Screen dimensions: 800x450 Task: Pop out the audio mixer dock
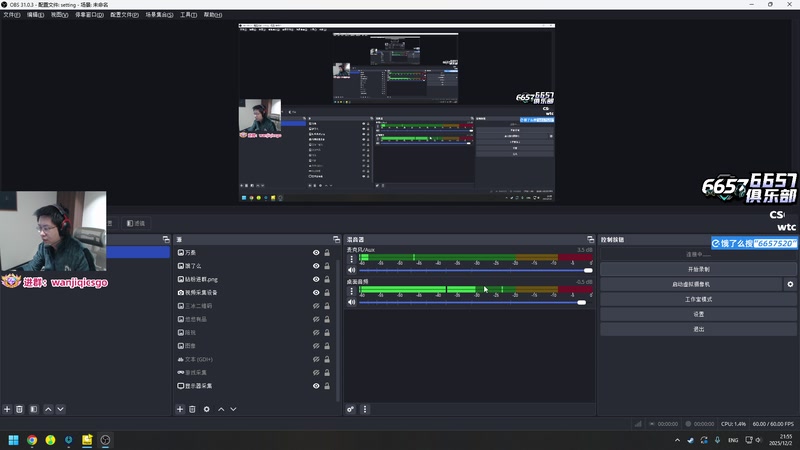pos(590,239)
